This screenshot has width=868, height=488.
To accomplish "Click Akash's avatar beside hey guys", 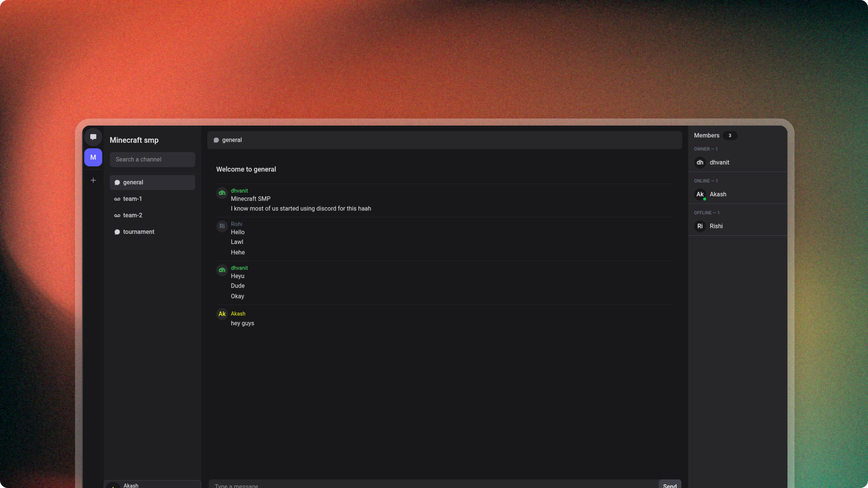I will pyautogui.click(x=222, y=314).
